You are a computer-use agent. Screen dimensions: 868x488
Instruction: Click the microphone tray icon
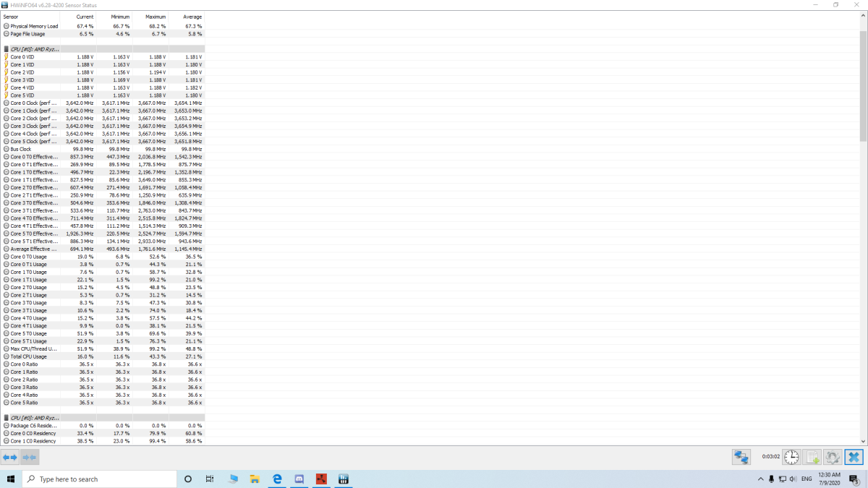pyautogui.click(x=771, y=479)
